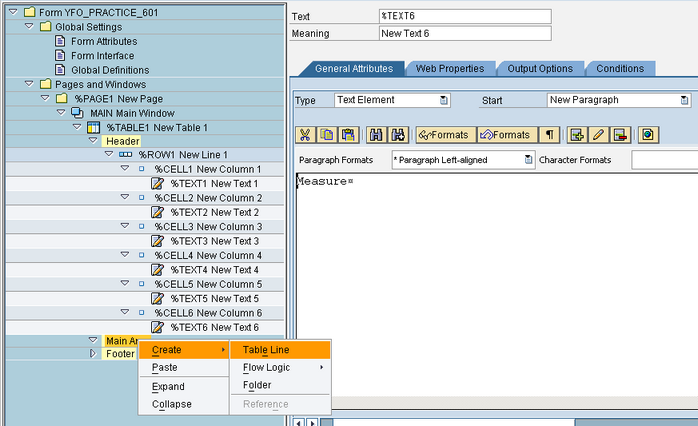Click the Change Field pencil icon
Viewport: 698px width, 426px height.
pos(598,134)
